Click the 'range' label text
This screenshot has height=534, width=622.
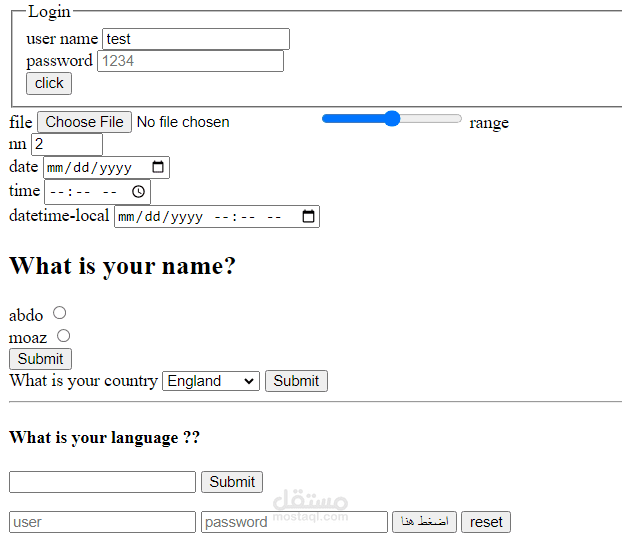pos(489,123)
